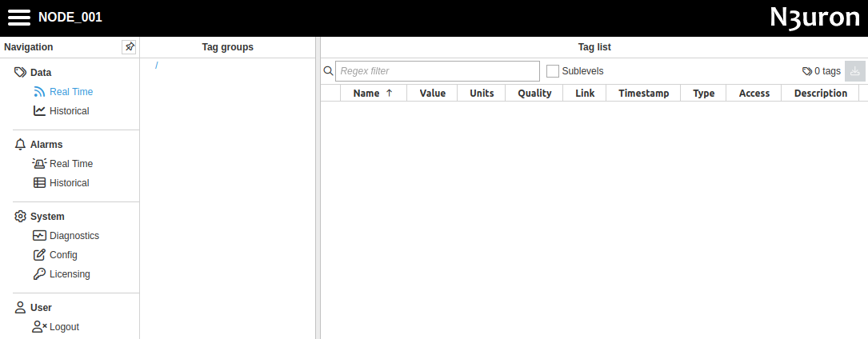
Task: Open the Licensing page
Action: point(70,274)
